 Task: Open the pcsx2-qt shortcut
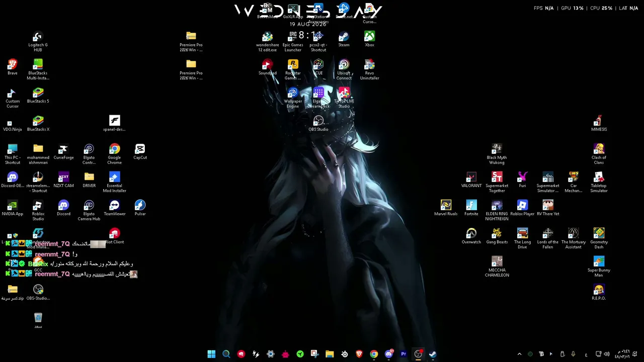coord(318,42)
